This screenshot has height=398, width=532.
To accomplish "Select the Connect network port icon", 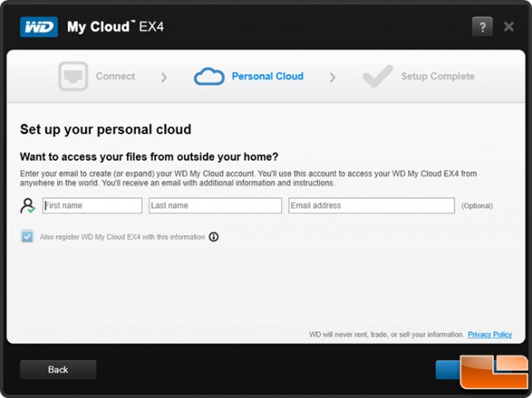I will pos(73,76).
